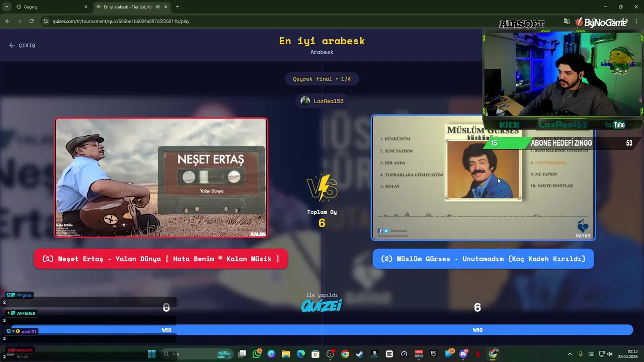Open Voicemeeter from the taskbar
Viewport: 644px width, 362px height.
(419, 354)
